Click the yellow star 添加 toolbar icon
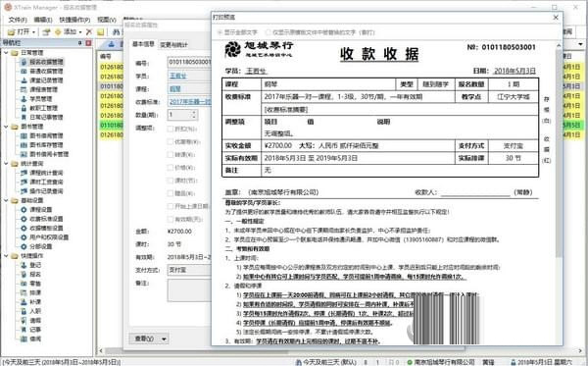Viewport: 588px width, 366px height. pyautogui.click(x=58, y=32)
